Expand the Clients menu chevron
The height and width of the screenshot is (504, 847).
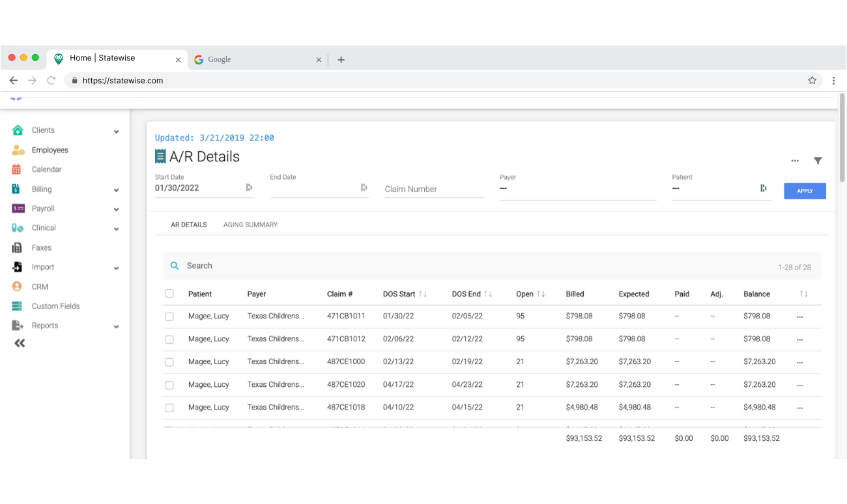[x=116, y=132]
